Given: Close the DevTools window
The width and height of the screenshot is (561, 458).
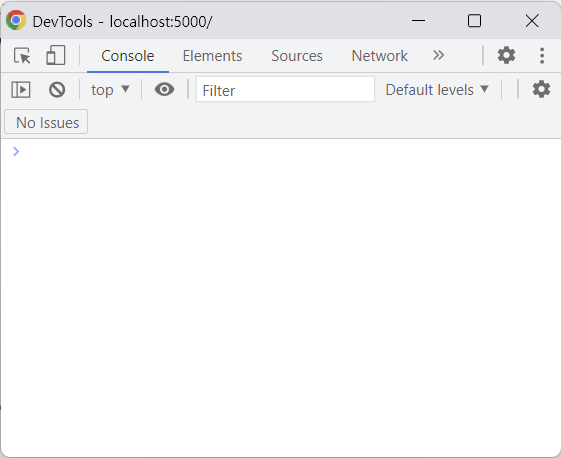Looking at the screenshot, I should tap(532, 21).
